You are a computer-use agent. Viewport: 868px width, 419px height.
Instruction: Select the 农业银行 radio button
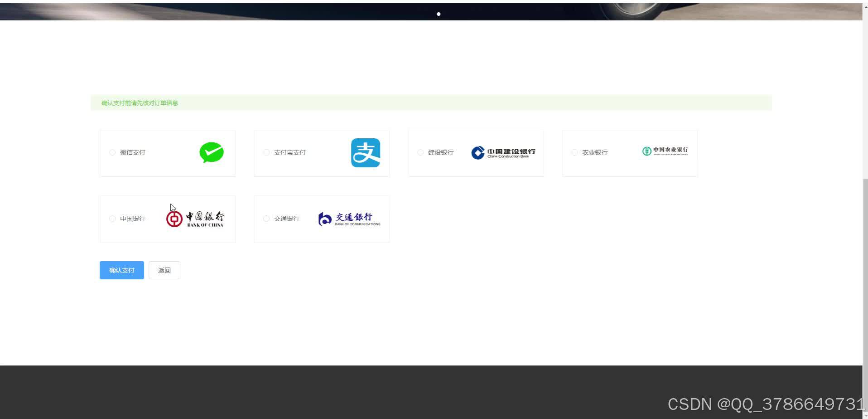tap(574, 152)
